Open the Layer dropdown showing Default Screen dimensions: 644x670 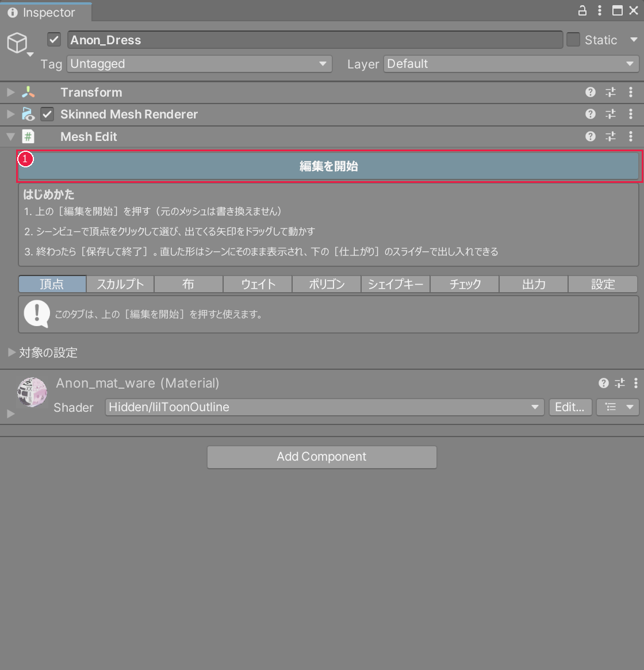(511, 64)
